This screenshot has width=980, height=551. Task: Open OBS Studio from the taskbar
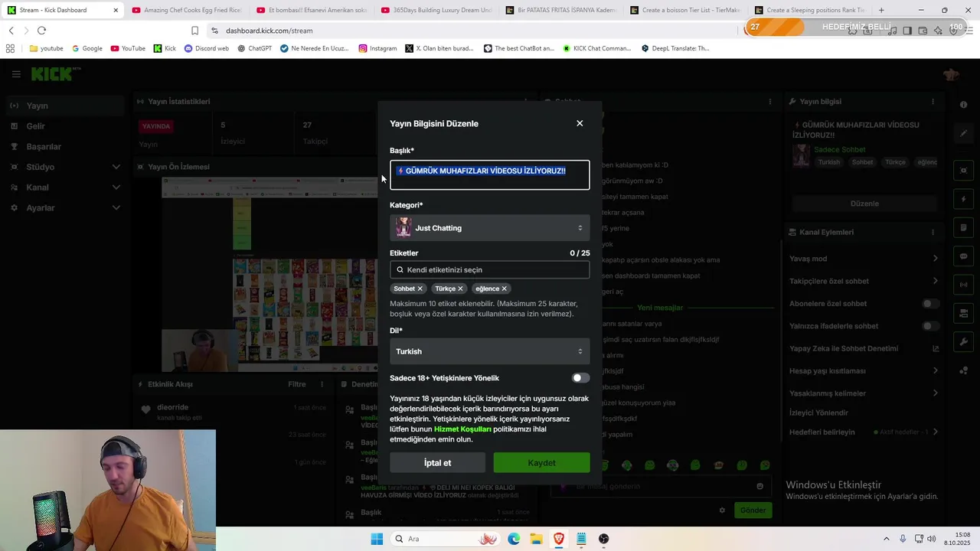(x=604, y=539)
